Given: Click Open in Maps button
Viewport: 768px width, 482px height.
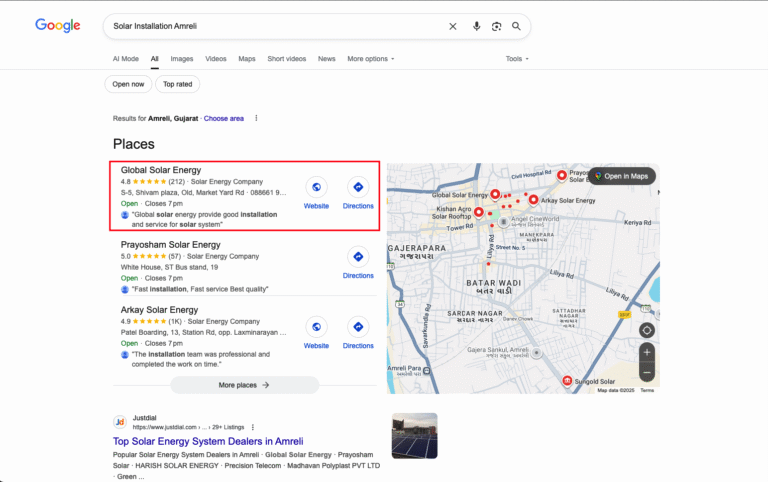Looking at the screenshot, I should [622, 176].
